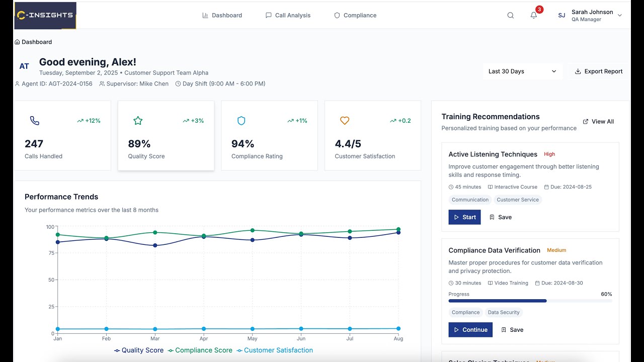Open the Last 30 Days date range dropdown
The width and height of the screenshot is (644, 362).
523,71
